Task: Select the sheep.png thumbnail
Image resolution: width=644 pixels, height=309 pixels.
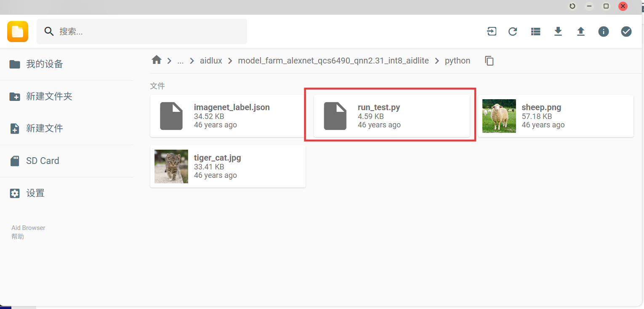Action: (x=499, y=116)
